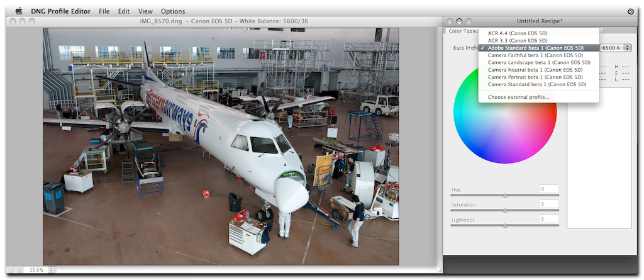Screen dimensions: 644x280
Task: Open the DNG Profile Editor application menu
Action: (61, 11)
